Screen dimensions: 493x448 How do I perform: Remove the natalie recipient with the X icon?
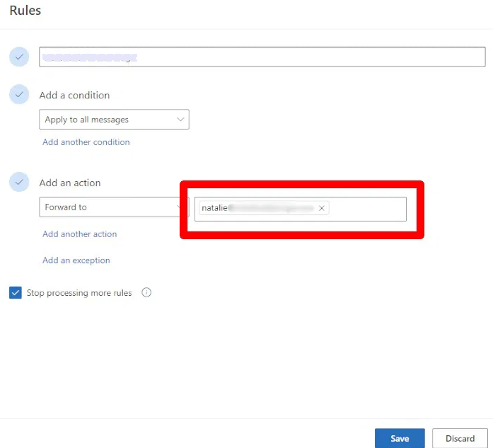pos(321,208)
